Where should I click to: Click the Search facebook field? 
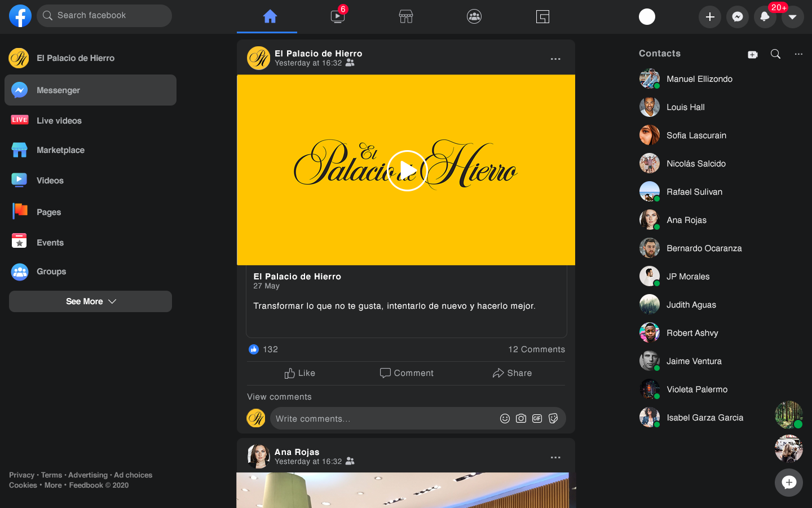104,16
